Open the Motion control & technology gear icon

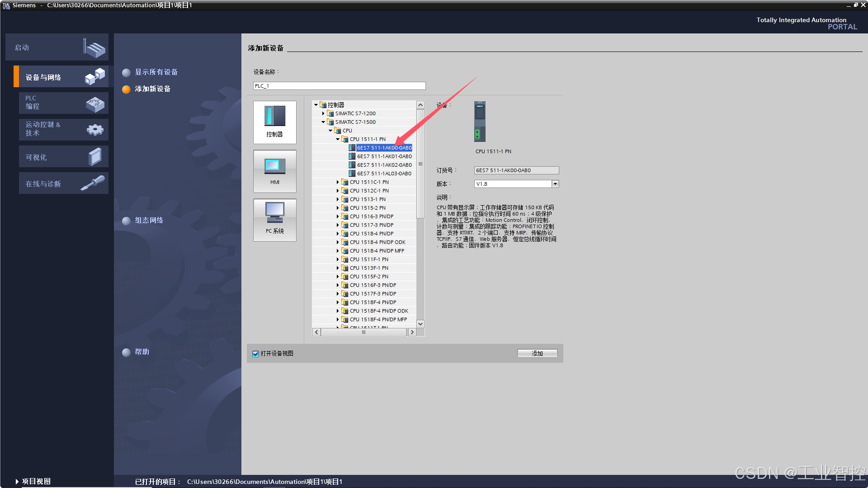(95, 130)
